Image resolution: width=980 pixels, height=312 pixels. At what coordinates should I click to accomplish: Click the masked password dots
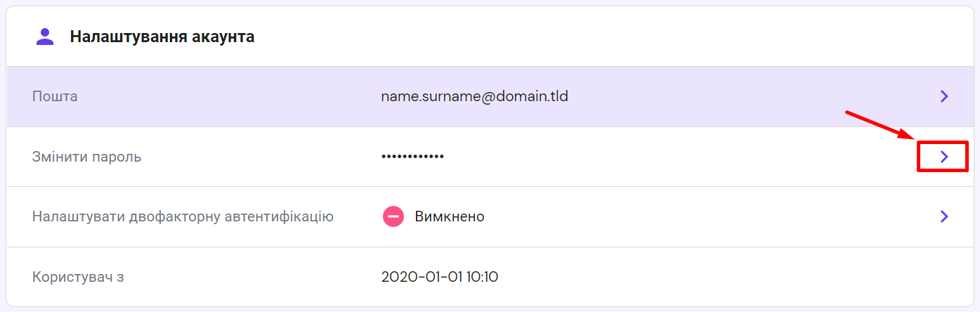(412, 157)
